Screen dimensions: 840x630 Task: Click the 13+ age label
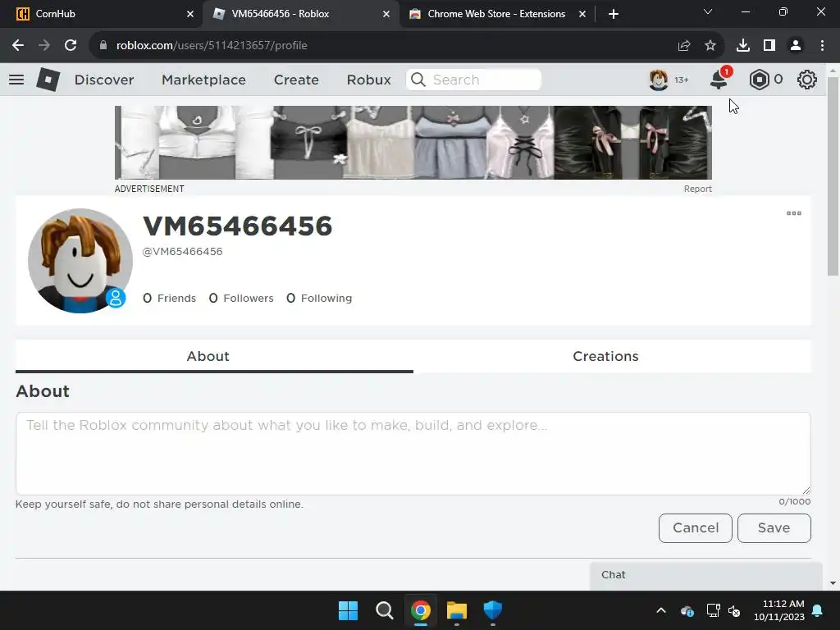682,80
